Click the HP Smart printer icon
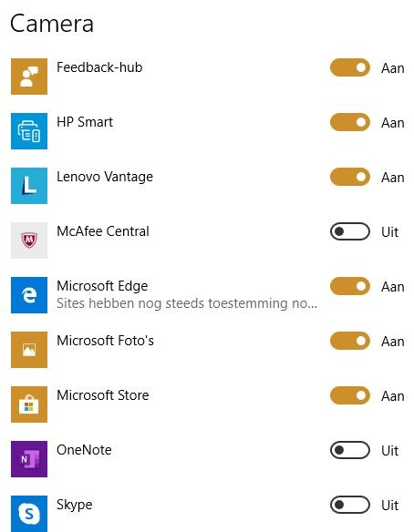The image size is (414, 532). point(29,131)
